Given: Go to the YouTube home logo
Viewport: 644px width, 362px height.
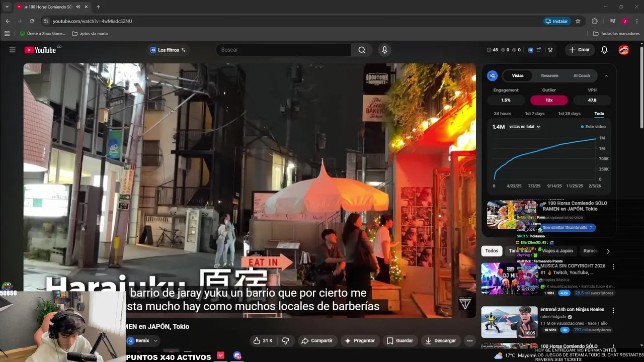Looking at the screenshot, I should [40, 50].
